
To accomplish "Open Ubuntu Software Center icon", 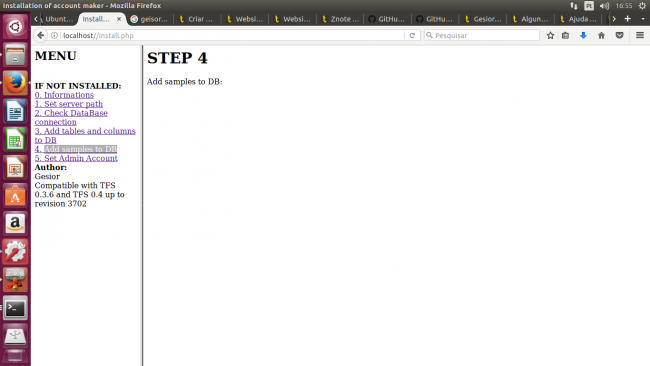I will click(x=15, y=196).
